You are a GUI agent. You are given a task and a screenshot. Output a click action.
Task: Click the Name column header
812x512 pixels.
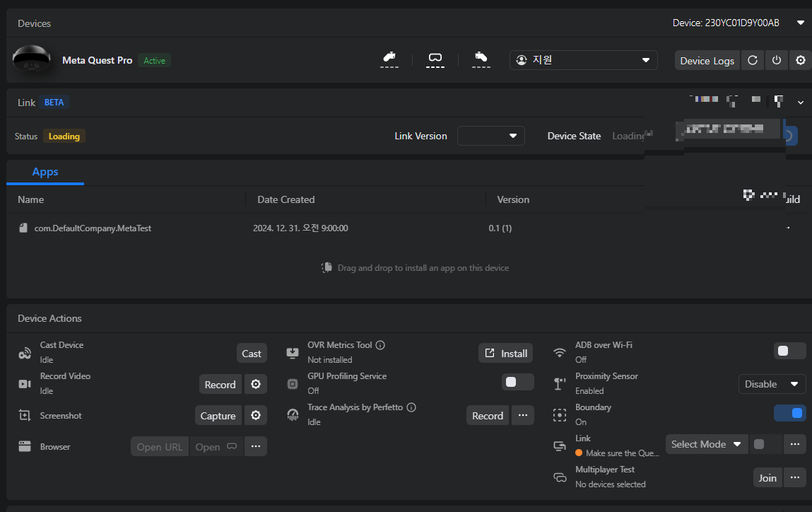(30, 199)
